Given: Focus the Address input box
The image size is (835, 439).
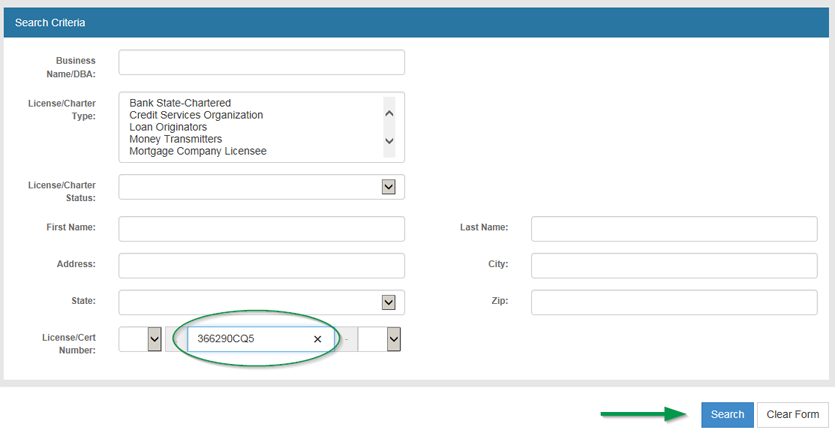Looking at the screenshot, I should (x=261, y=265).
